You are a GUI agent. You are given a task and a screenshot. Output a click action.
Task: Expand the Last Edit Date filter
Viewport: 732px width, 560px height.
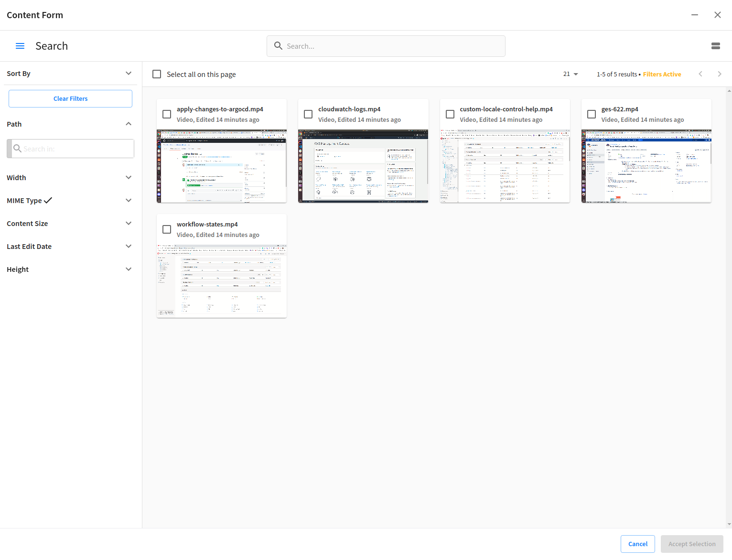(129, 246)
